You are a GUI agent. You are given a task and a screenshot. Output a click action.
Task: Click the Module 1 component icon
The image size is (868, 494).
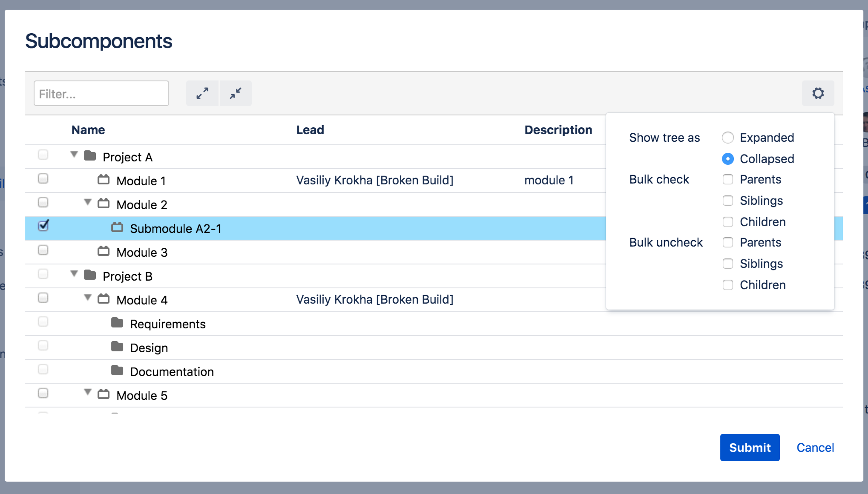[103, 180]
